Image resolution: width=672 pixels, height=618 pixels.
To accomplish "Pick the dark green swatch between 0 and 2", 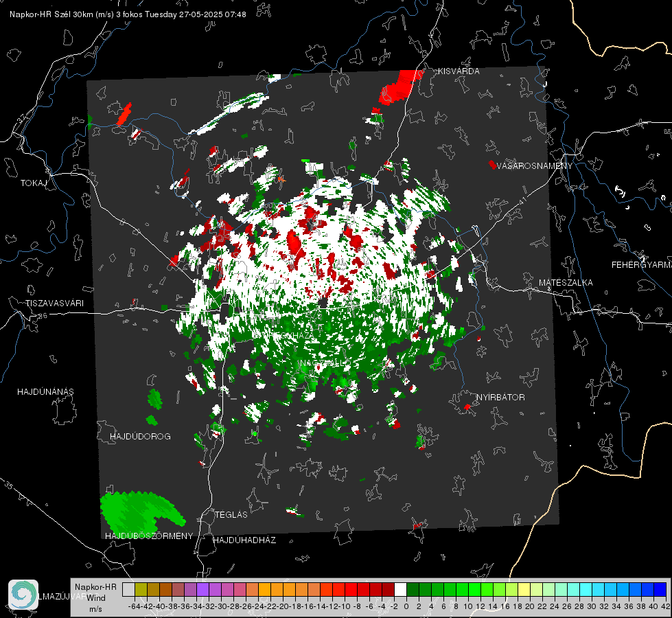I will pos(413,589).
